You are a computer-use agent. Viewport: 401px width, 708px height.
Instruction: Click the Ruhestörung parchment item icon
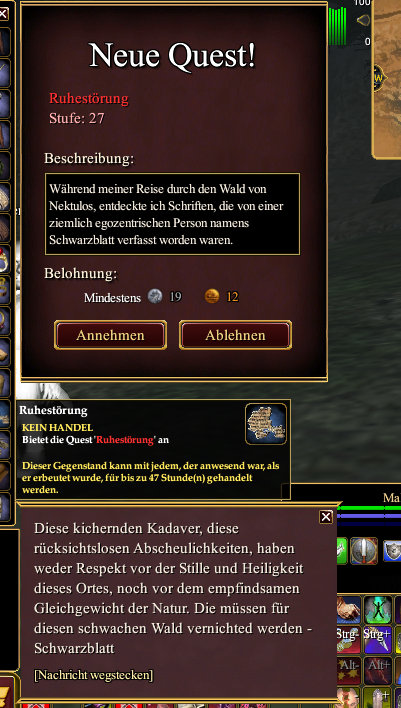[x=266, y=424]
